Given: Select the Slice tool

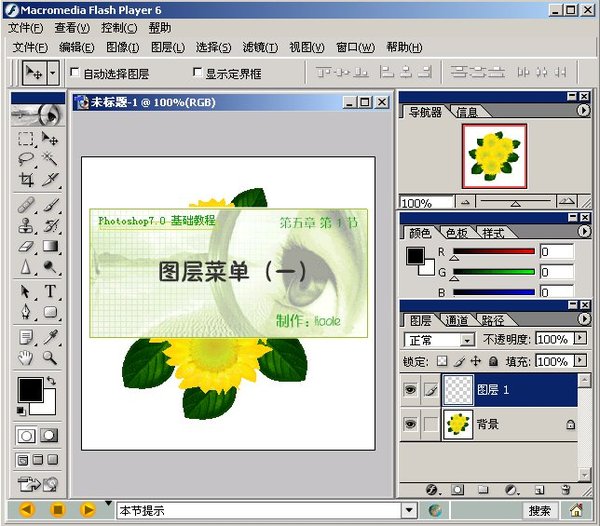Looking at the screenshot, I should [x=50, y=179].
